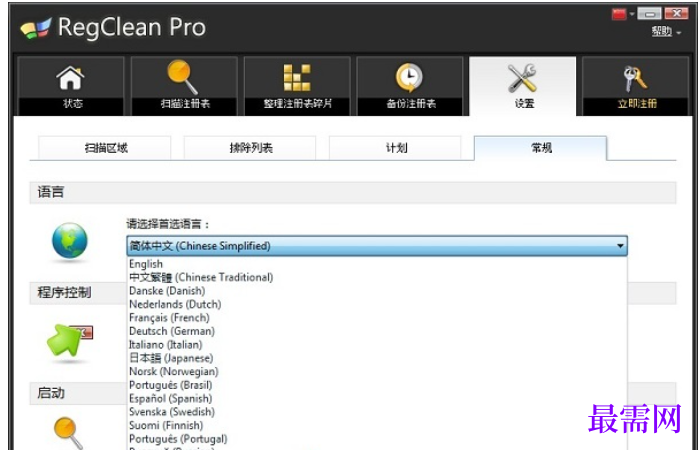Screen dimensions: 700x450
Task: Choose Português (Portugal) language
Action: pyautogui.click(x=377, y=439)
